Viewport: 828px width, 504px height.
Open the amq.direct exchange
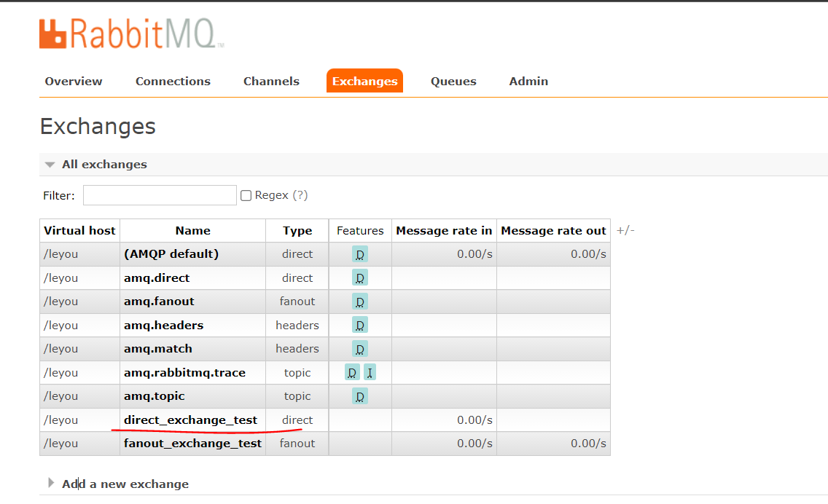coord(157,278)
